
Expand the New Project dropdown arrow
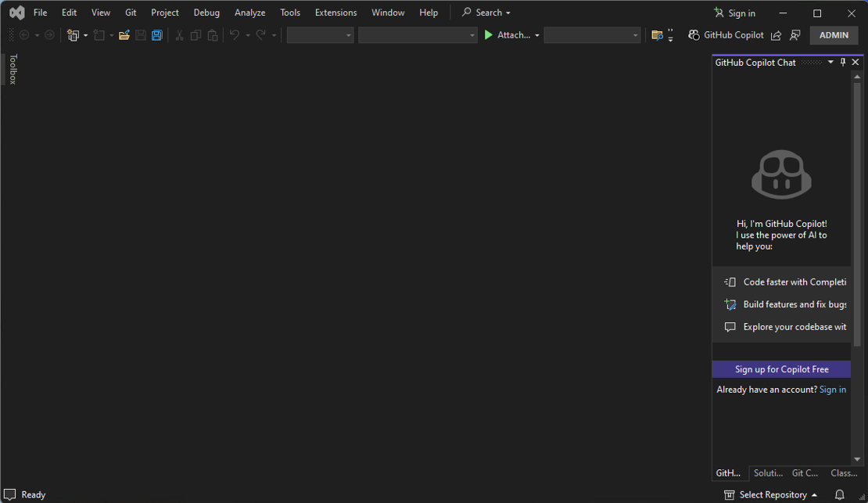coord(86,35)
